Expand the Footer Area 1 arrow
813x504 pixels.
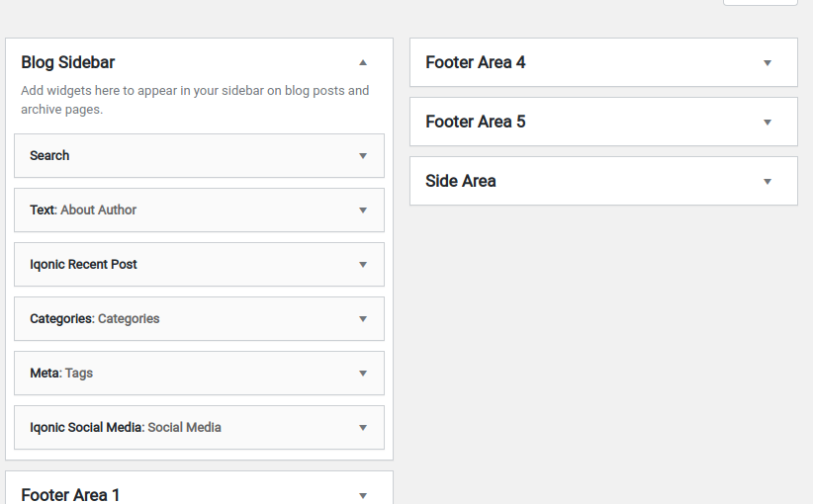point(363,496)
